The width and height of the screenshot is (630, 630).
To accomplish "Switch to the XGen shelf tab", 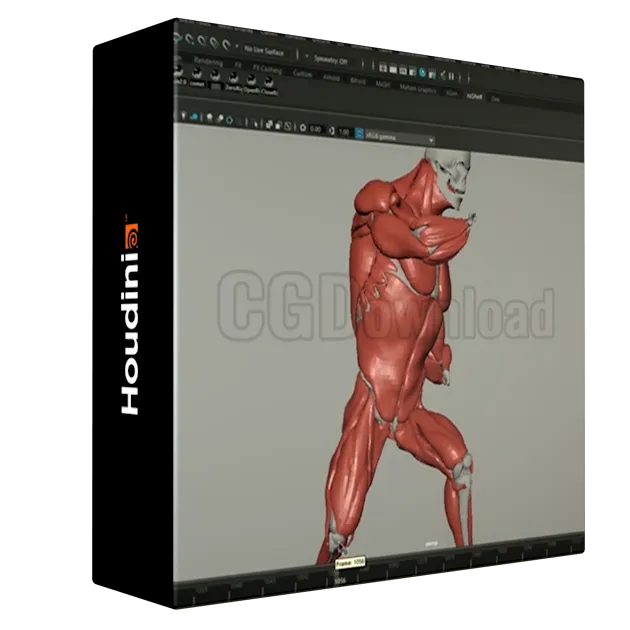I will point(452,92).
